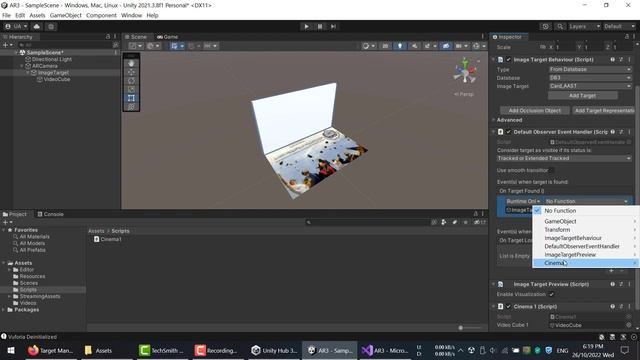Open Image Target Behaviour help icon

point(612,60)
